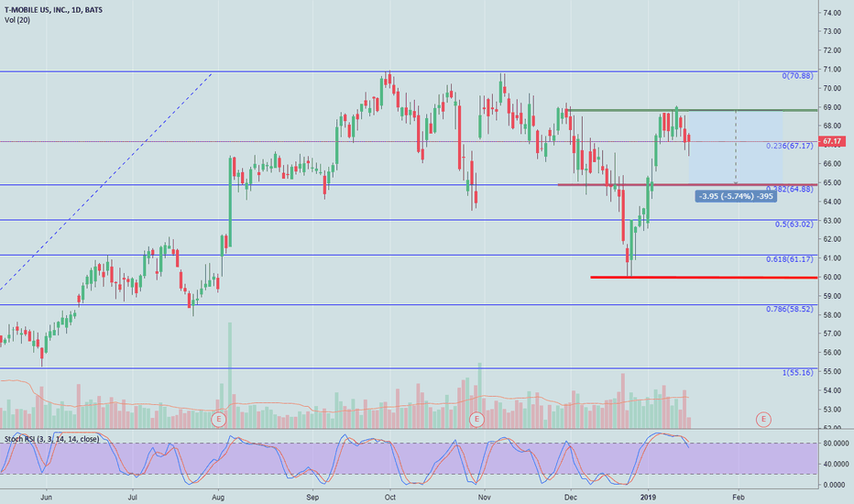Click the blue shaded price range box
854x504 pixels.
pos(735,148)
